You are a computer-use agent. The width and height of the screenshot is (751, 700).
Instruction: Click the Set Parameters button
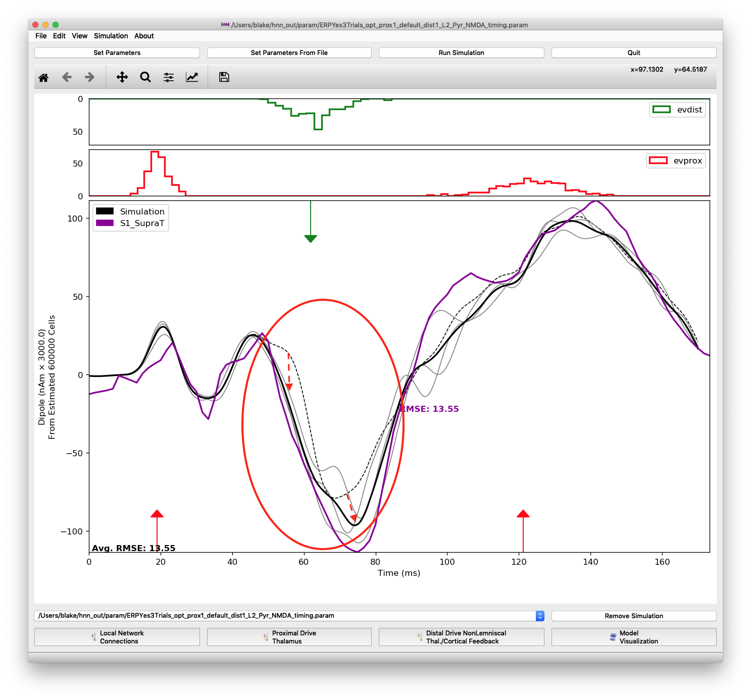point(117,52)
